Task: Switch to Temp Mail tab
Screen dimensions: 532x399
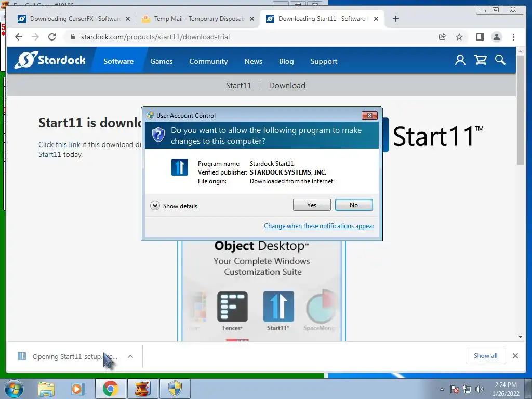Action: [198, 19]
